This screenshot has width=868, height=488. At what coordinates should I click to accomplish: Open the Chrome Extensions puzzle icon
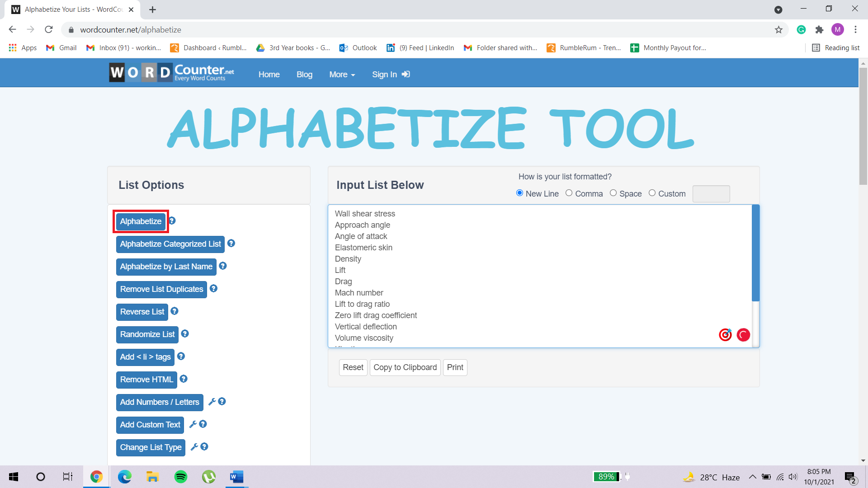coord(819,30)
